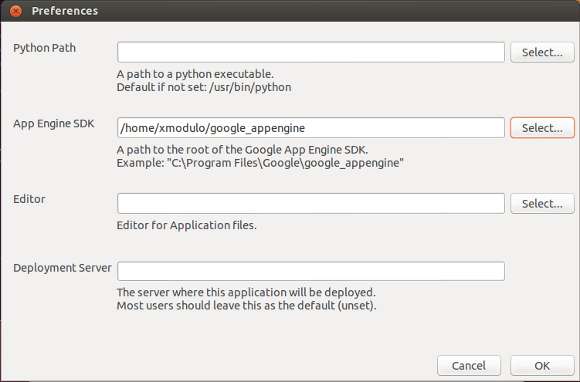
Task: Confirm preferences with the OK button
Action: [x=542, y=365]
